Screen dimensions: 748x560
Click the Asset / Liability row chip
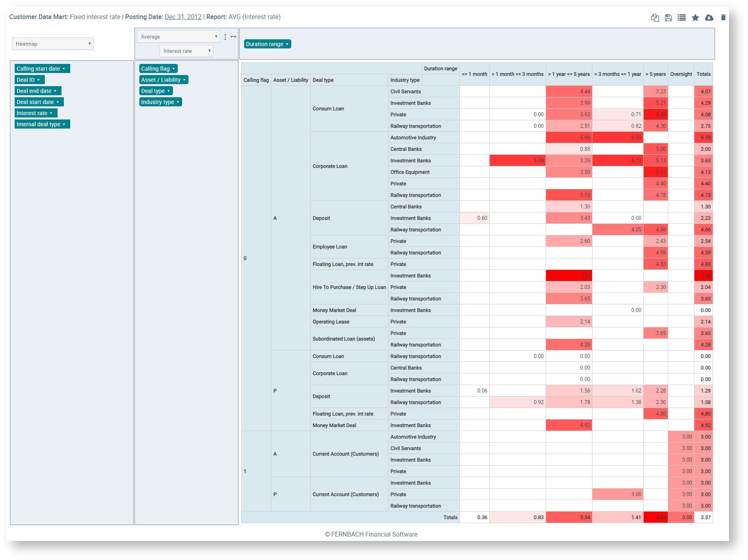(x=163, y=80)
